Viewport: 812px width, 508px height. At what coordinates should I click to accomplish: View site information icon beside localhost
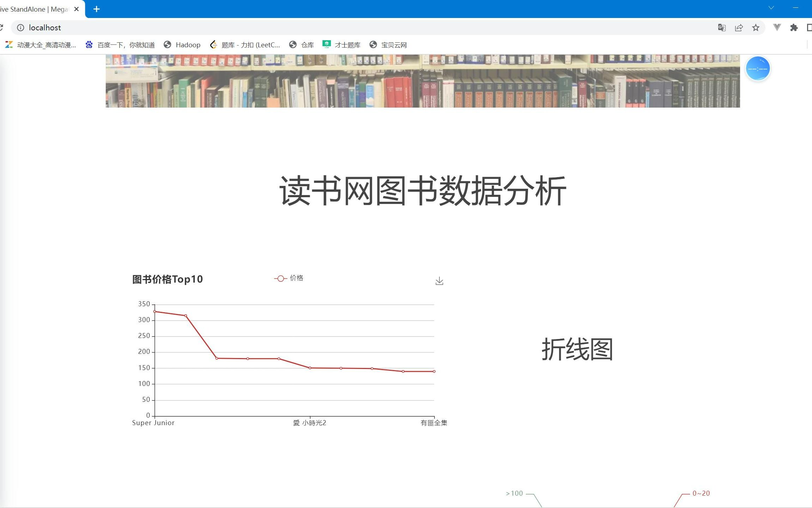point(21,28)
